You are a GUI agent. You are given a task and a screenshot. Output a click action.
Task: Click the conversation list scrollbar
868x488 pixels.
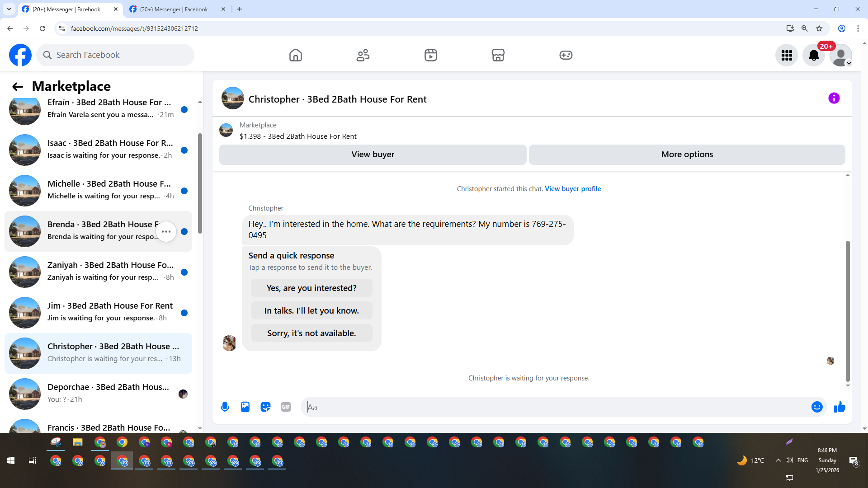(x=200, y=183)
